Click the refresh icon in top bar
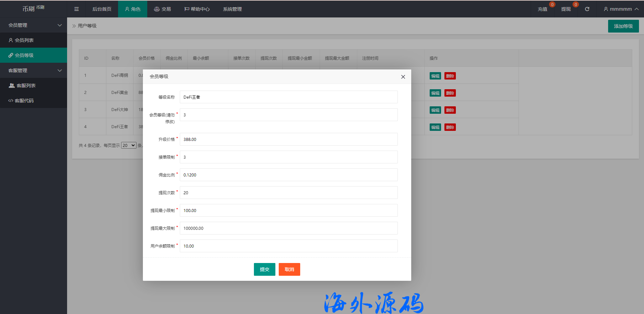The width and height of the screenshot is (644, 314). point(587,9)
